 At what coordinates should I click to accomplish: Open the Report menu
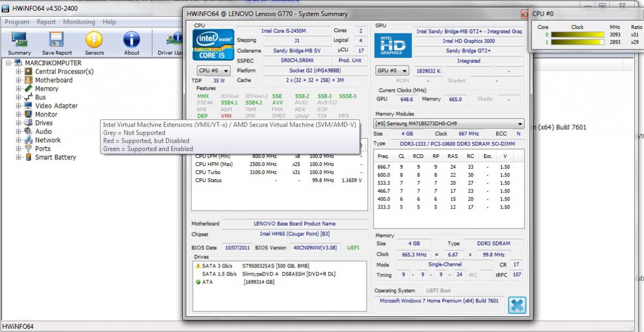point(46,22)
